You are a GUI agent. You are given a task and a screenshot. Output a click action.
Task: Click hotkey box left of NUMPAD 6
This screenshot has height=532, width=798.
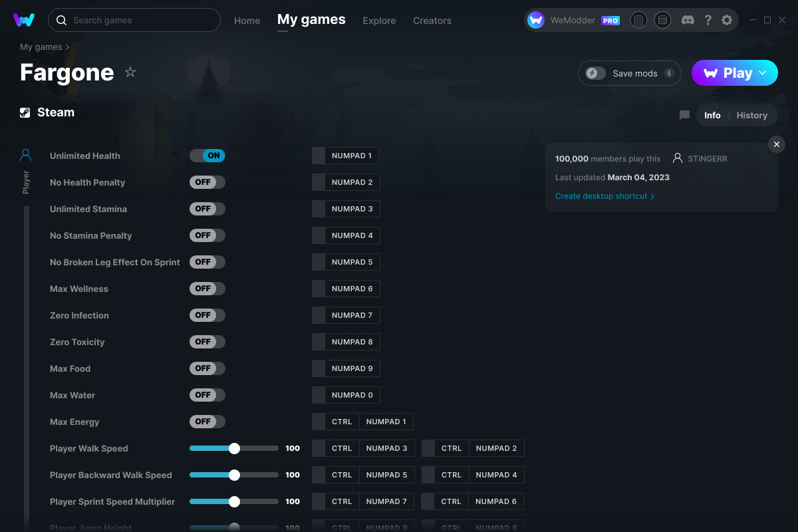pos(319,289)
